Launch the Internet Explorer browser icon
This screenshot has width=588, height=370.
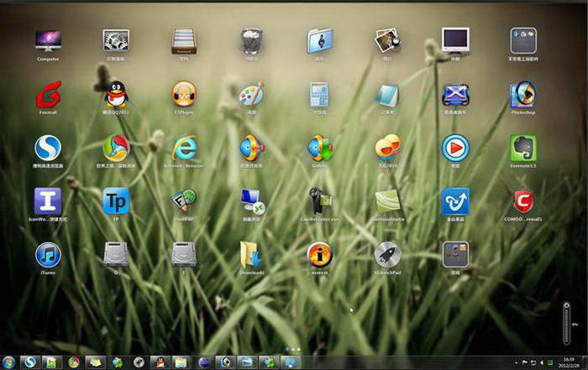pyautogui.click(x=184, y=149)
